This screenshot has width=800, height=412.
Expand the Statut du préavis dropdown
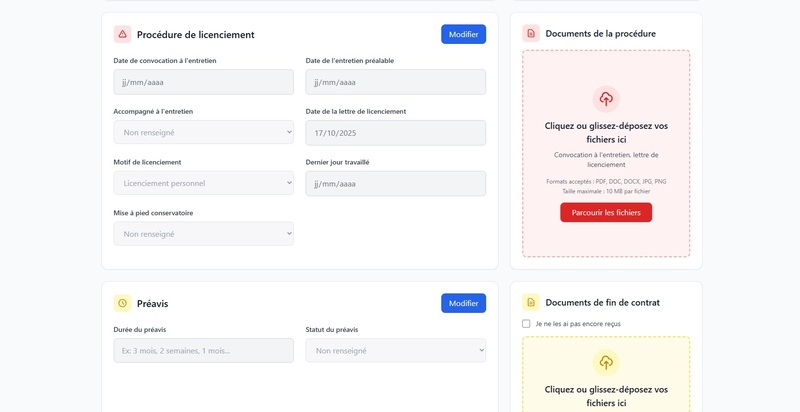click(395, 351)
